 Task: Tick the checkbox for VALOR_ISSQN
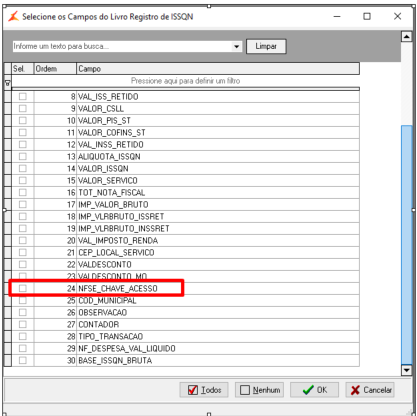pos(23,168)
